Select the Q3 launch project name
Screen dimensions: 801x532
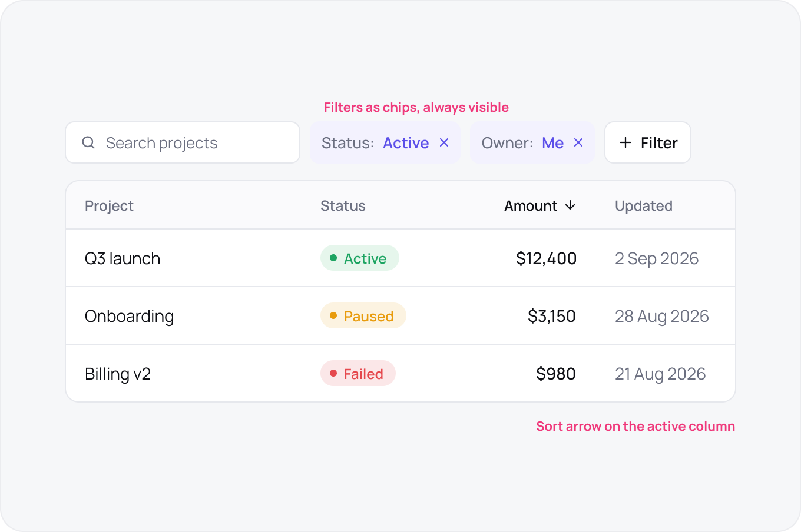click(123, 258)
